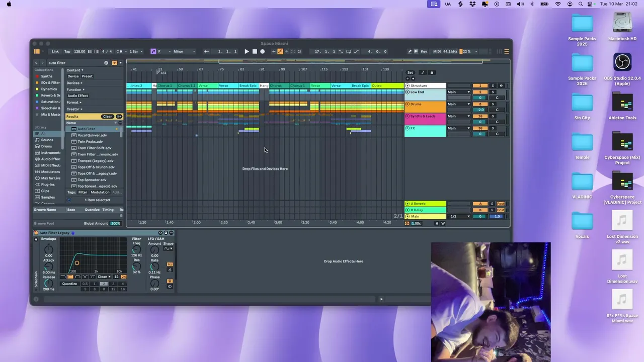Toggle the Capture MIDI icon
The height and width of the screenshot is (362, 644).
293,51
